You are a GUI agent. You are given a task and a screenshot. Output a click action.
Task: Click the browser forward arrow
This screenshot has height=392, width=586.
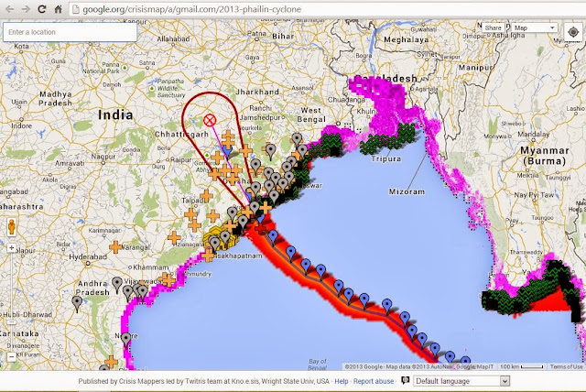(x=26, y=9)
